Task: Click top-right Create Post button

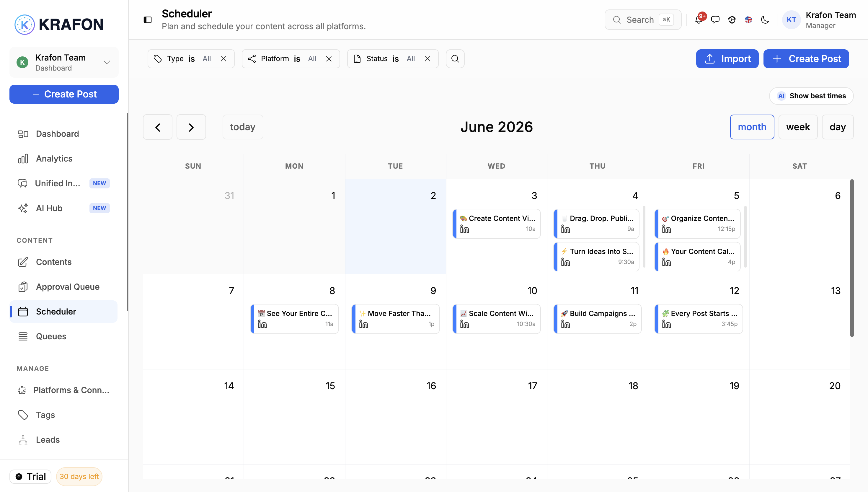Action: [x=806, y=59]
